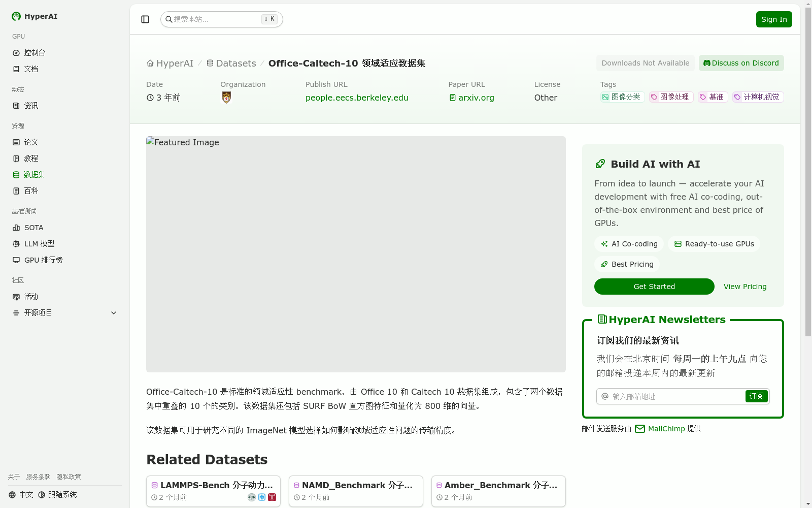The height and width of the screenshot is (508, 812).
Task: Click the GPU 排行榜 monitor icon
Action: [x=16, y=260]
